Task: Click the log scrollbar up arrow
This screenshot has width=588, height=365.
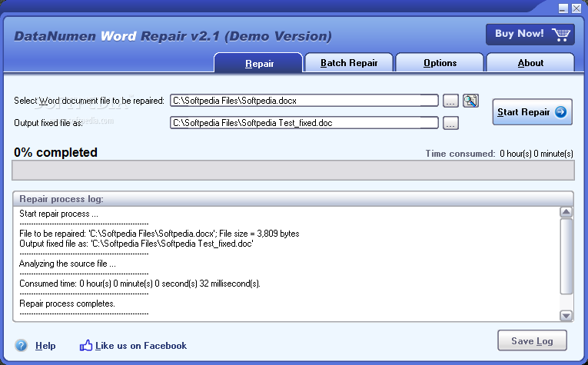Action: pyautogui.click(x=566, y=212)
